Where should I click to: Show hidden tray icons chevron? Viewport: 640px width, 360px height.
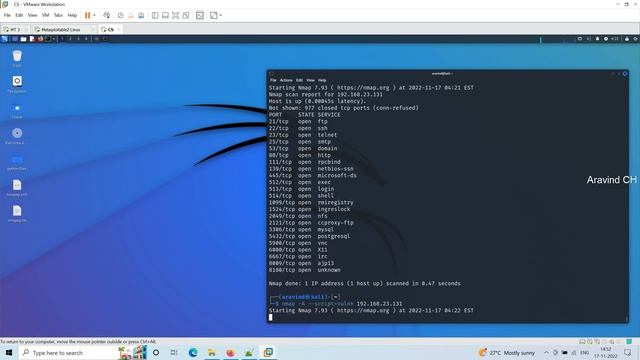pos(546,352)
